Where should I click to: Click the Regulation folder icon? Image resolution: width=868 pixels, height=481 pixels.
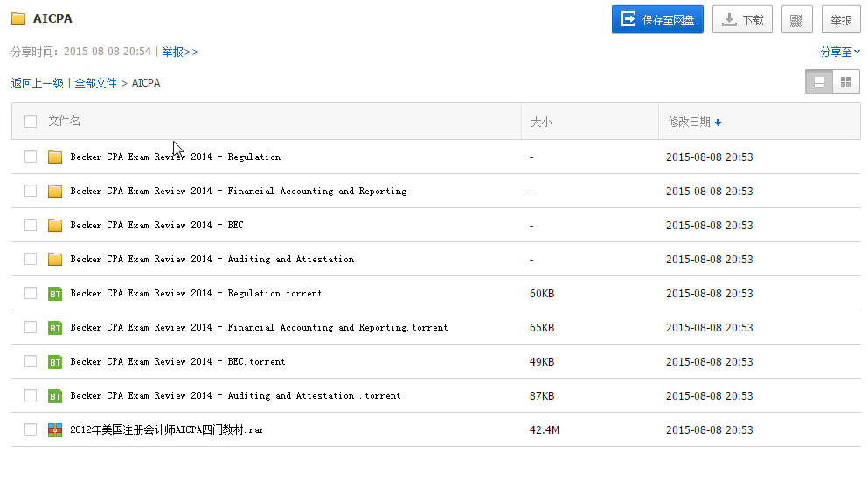click(x=55, y=157)
